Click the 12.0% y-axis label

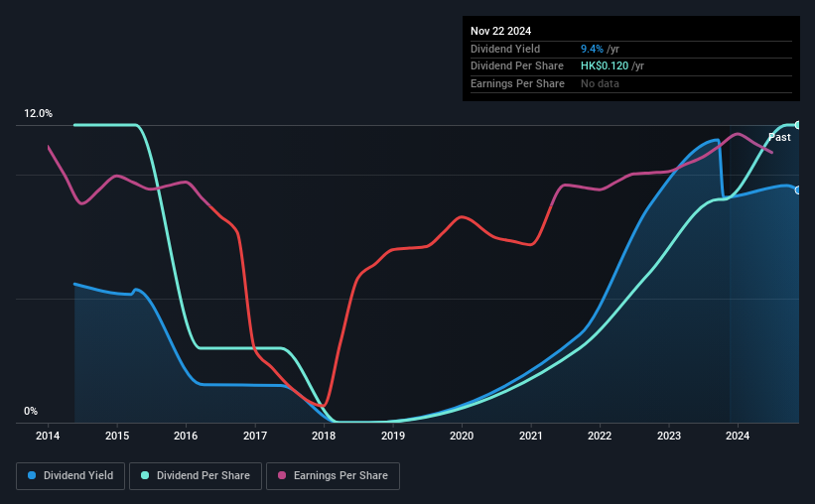click(38, 114)
